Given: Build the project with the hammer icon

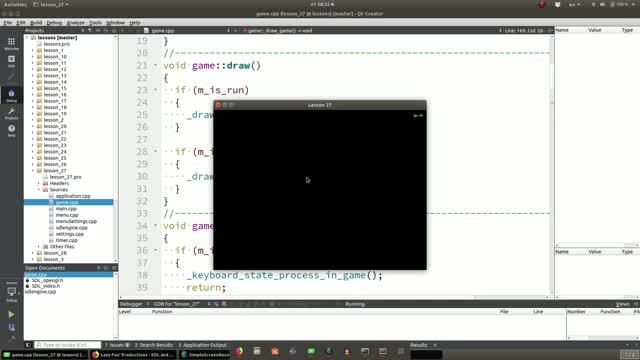Looking at the screenshot, I should point(11,339).
